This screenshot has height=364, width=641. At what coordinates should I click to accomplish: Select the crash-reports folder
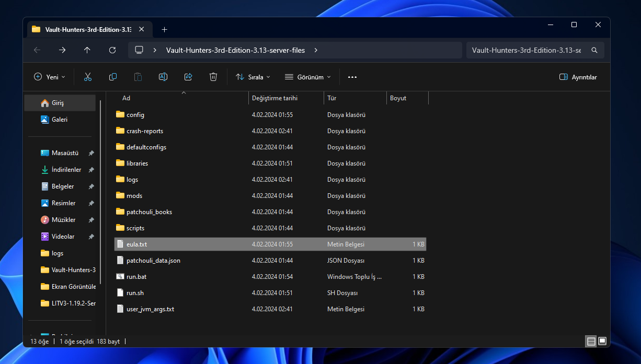[270, 131]
